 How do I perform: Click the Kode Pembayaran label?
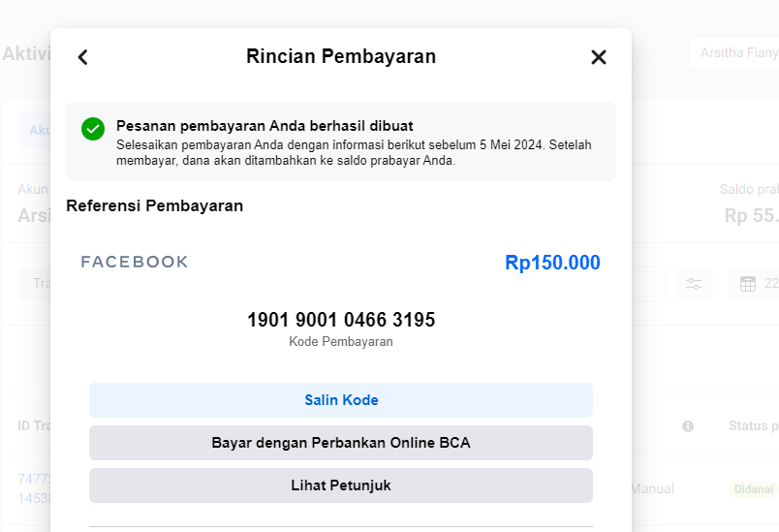[341, 342]
